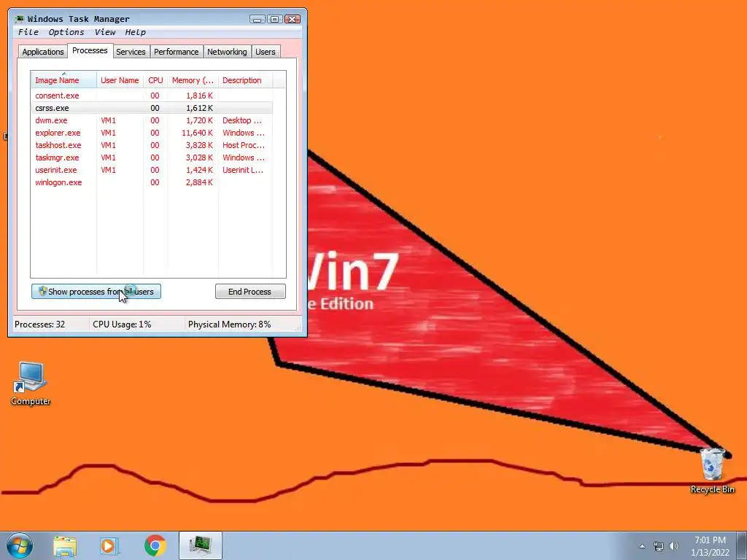Open the File menu

(x=28, y=32)
